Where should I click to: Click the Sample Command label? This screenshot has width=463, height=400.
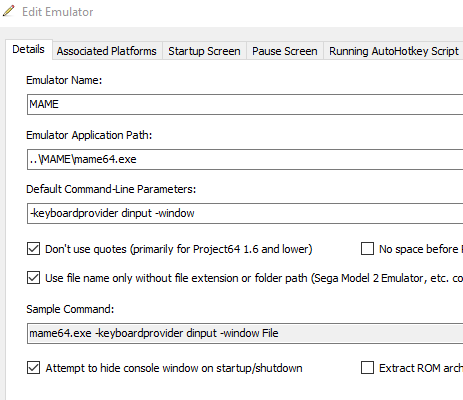pos(70,309)
